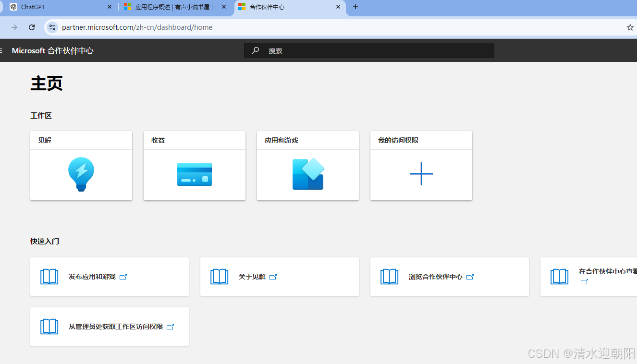
Task: Click external link icon after 从管理员处获取工作区访问权限
Action: click(x=170, y=327)
